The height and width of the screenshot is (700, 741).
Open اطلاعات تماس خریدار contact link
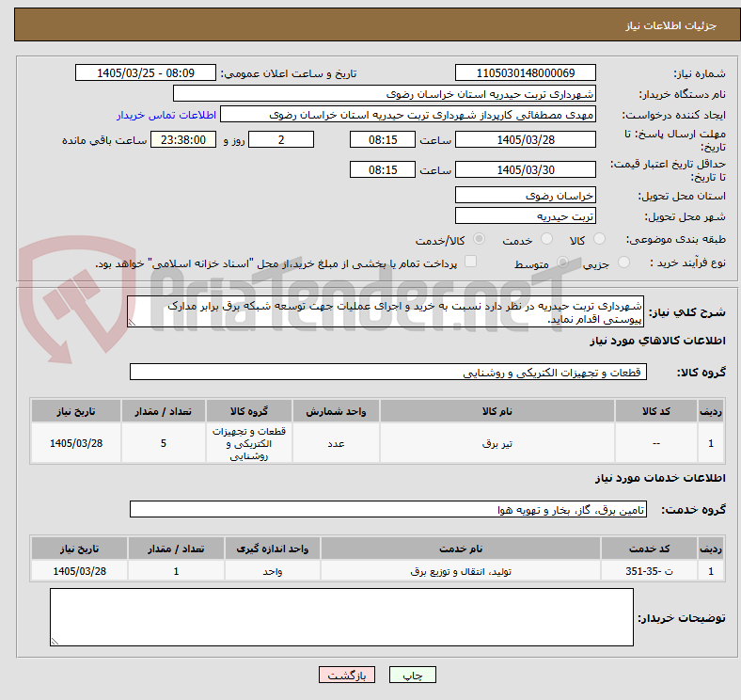[166, 115]
